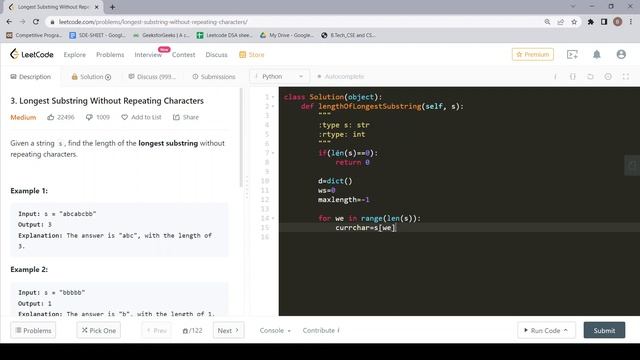Open Leetcode DSA sheet bookmark
The height and width of the screenshot is (360, 640).
224,36
